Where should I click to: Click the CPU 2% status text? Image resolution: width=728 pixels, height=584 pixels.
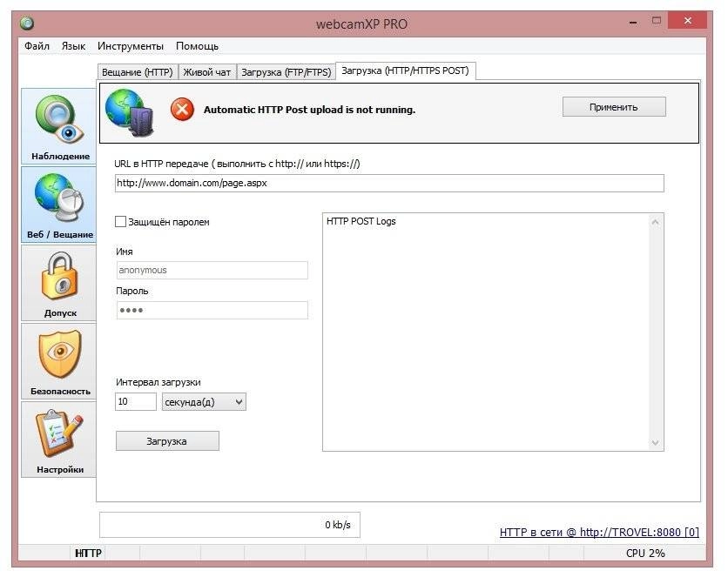click(645, 553)
